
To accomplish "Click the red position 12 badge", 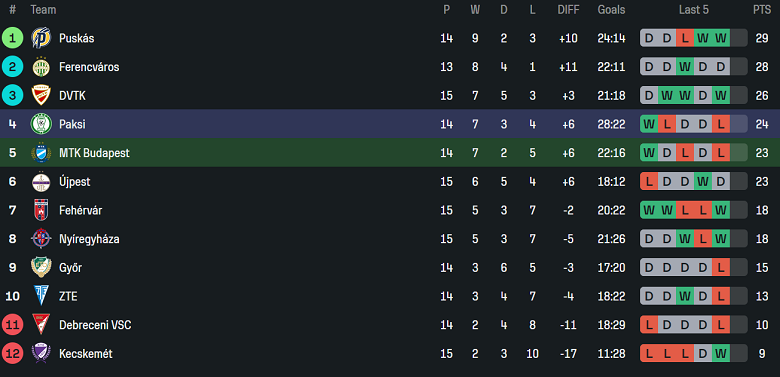I will click(12, 354).
